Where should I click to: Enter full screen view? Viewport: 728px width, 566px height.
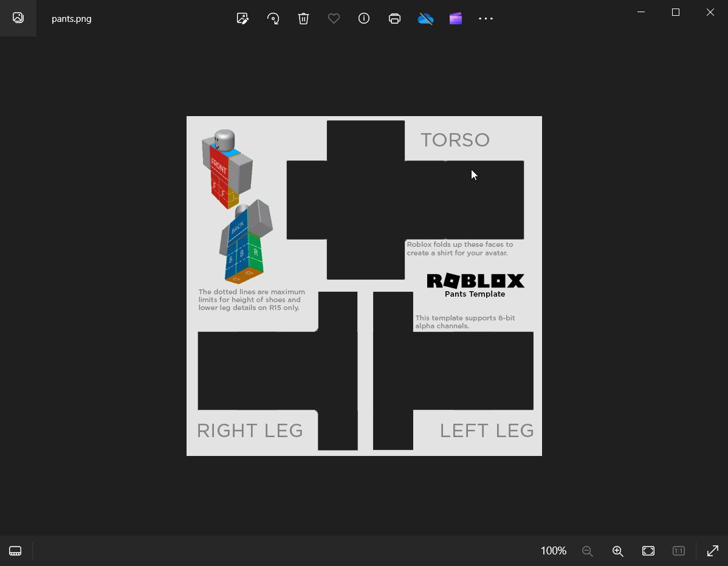[713, 551]
